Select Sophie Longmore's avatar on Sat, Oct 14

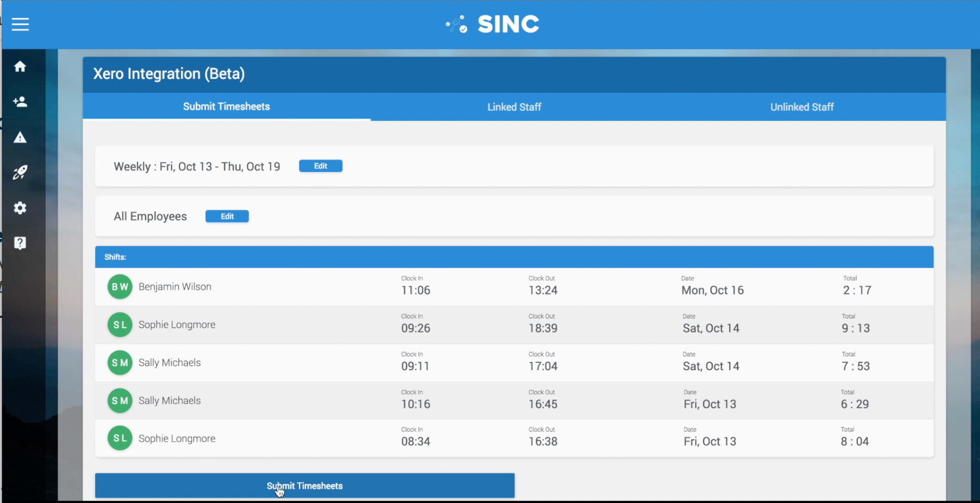tap(120, 325)
